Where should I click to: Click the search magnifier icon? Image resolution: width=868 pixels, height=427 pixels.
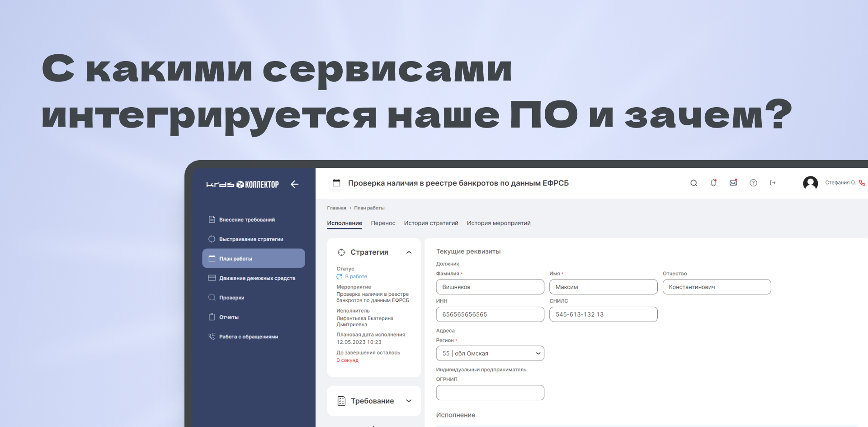[693, 183]
